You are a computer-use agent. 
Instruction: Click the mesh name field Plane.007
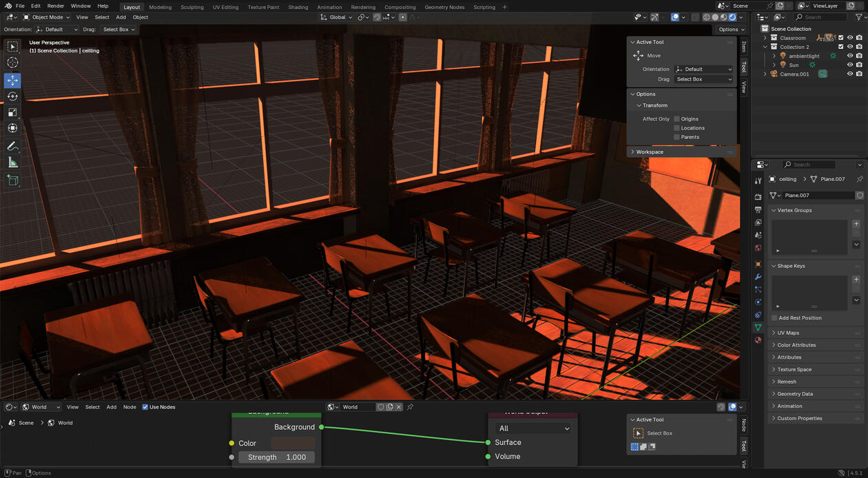[817, 196]
